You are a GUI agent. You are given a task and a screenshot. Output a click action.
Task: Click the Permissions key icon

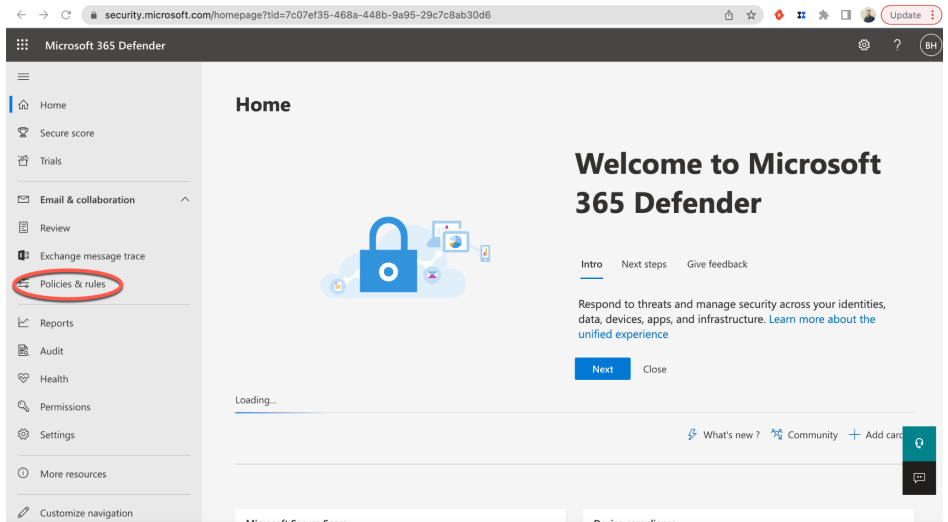coord(24,406)
